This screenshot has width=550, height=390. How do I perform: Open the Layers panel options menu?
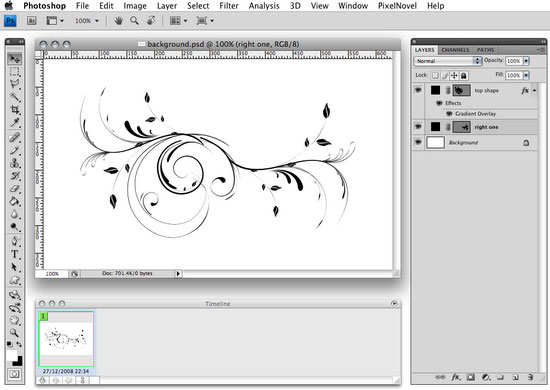[540, 50]
